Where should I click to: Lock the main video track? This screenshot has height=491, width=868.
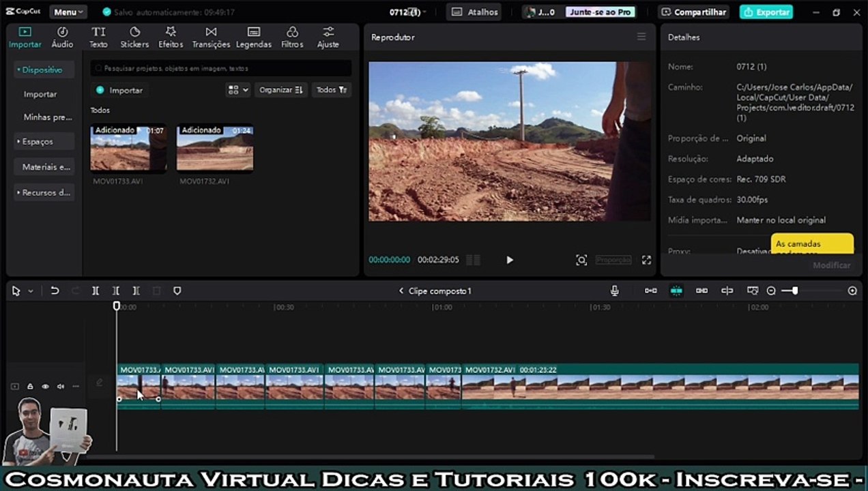(30, 387)
